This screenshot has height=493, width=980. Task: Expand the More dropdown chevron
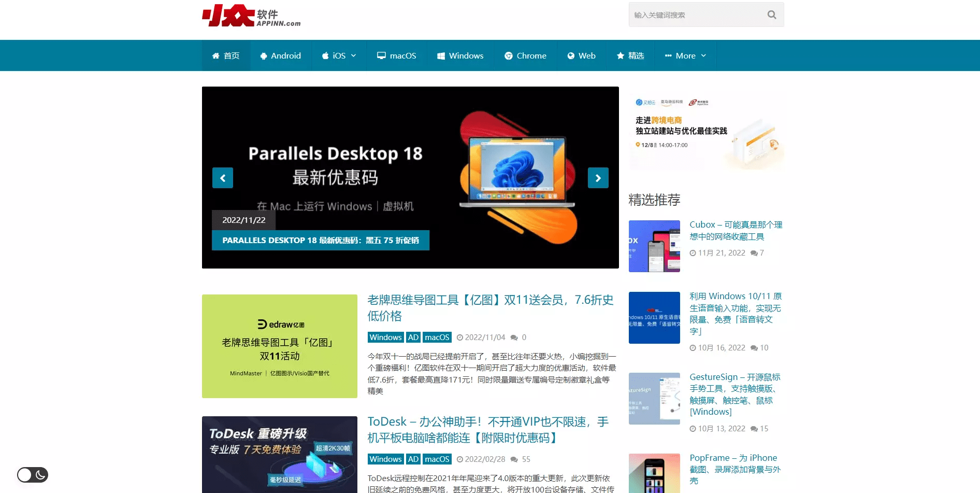tap(703, 55)
